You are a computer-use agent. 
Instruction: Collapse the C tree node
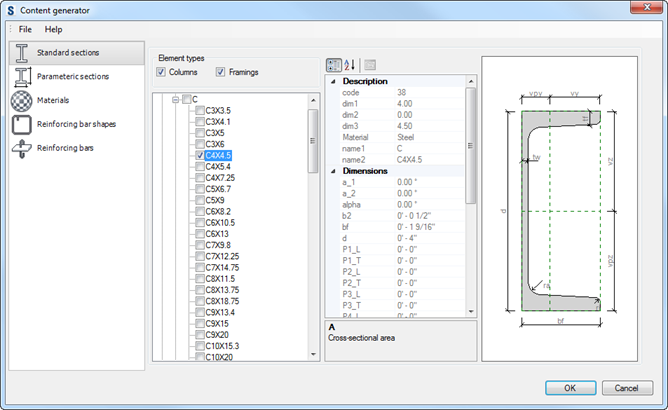(x=174, y=99)
